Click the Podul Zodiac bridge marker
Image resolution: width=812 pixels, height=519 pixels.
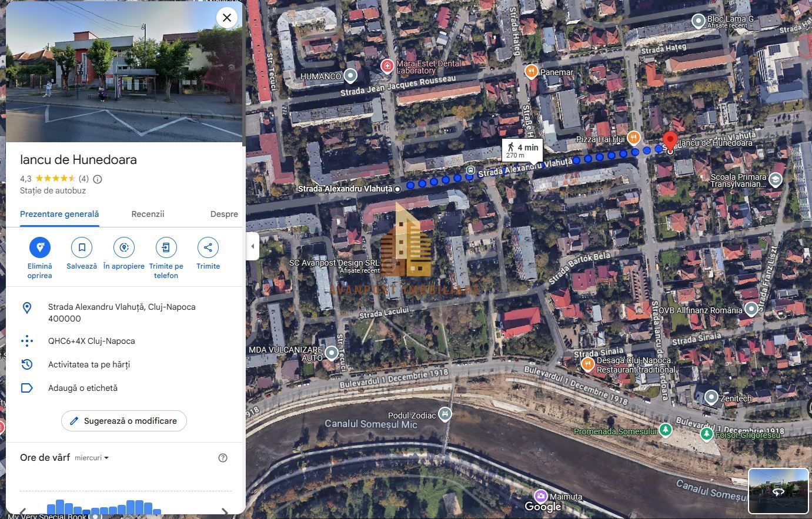(x=445, y=414)
